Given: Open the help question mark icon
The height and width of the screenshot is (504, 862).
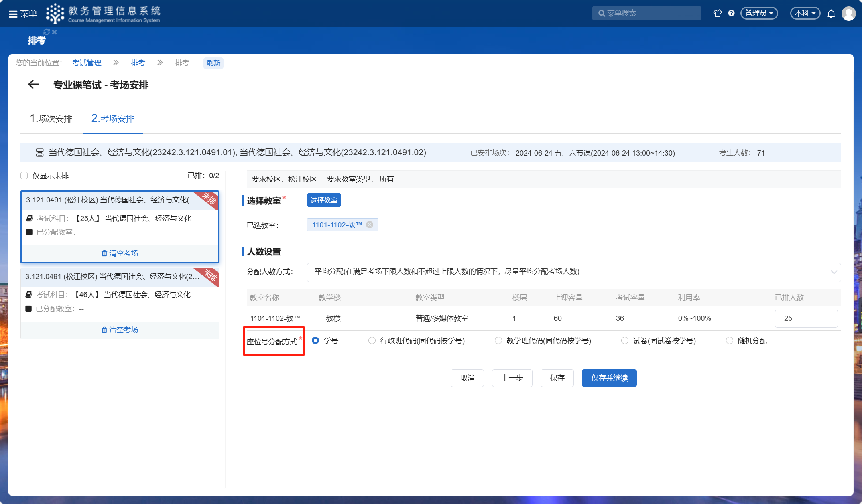Looking at the screenshot, I should click(731, 13).
